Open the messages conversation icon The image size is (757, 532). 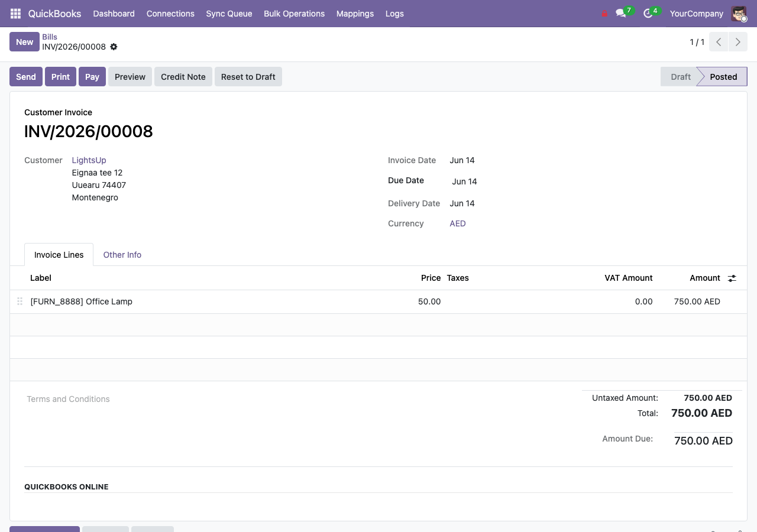(621, 13)
